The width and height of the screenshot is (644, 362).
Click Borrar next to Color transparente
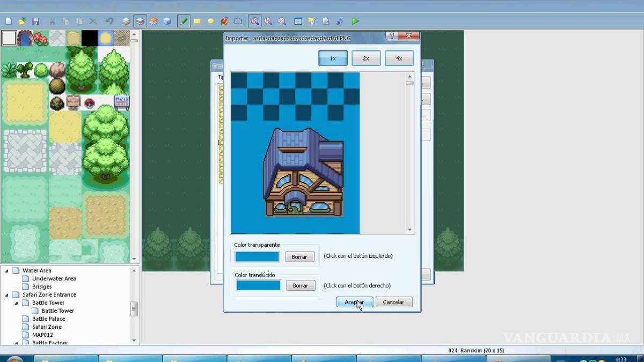click(299, 257)
